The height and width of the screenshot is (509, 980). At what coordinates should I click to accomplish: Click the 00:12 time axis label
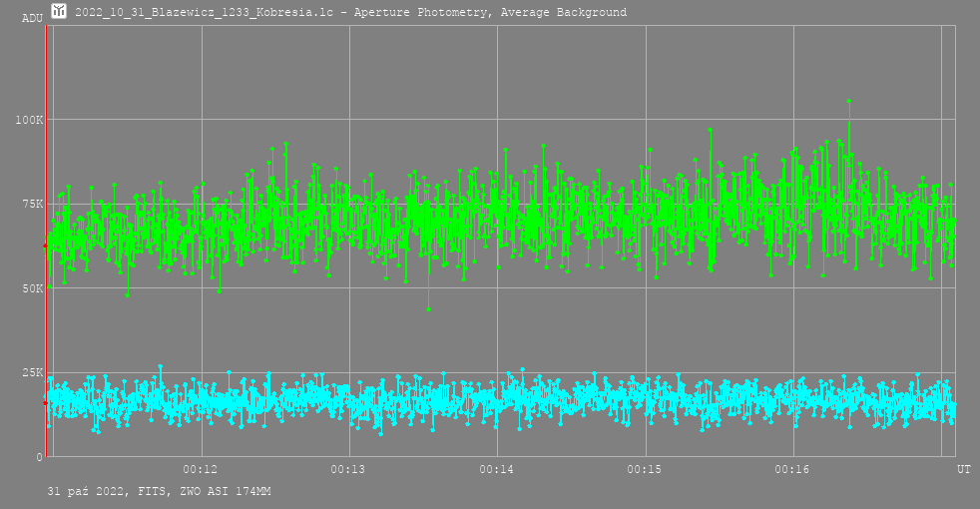(200, 469)
